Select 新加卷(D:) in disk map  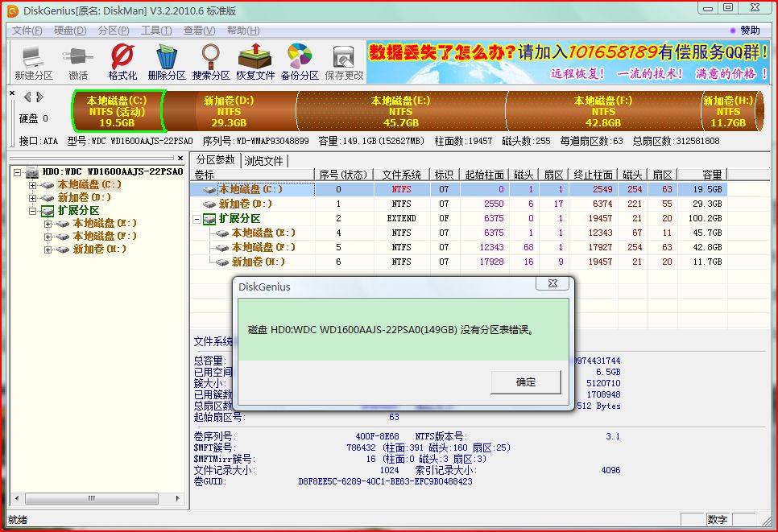tap(229, 111)
